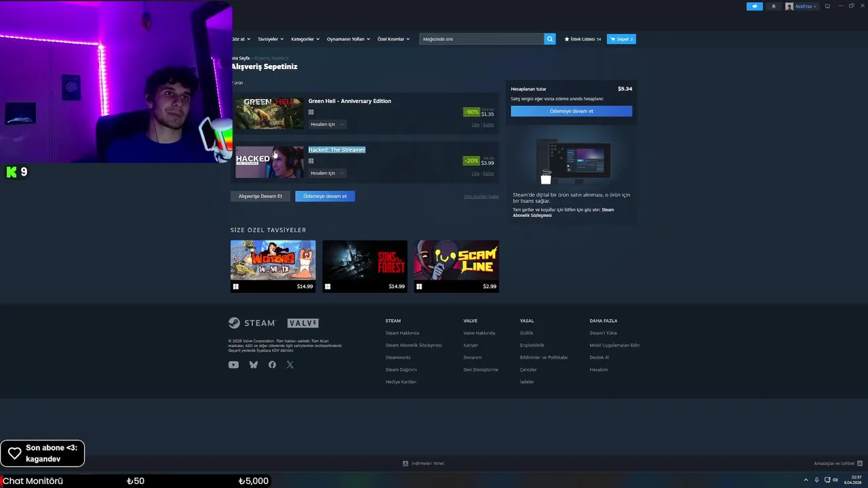Open the Facebook icon in footer

[x=272, y=365]
